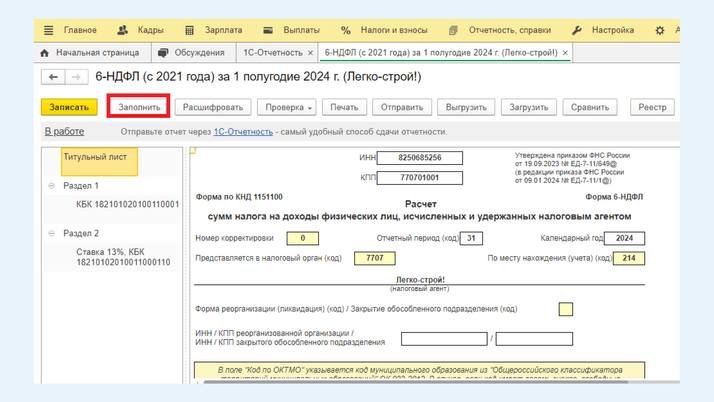The width and height of the screenshot is (714, 402).
Task: Click the ИНН реорганизованной организации field
Action: point(444,339)
